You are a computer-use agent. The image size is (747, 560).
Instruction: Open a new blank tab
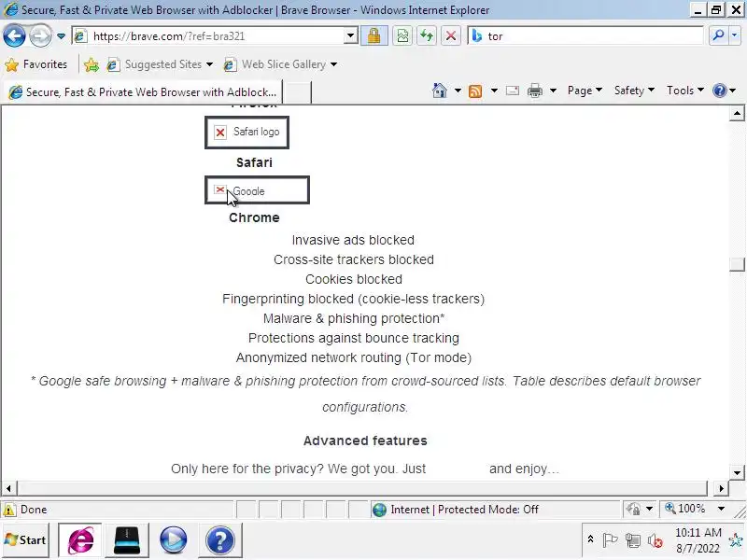coord(297,92)
